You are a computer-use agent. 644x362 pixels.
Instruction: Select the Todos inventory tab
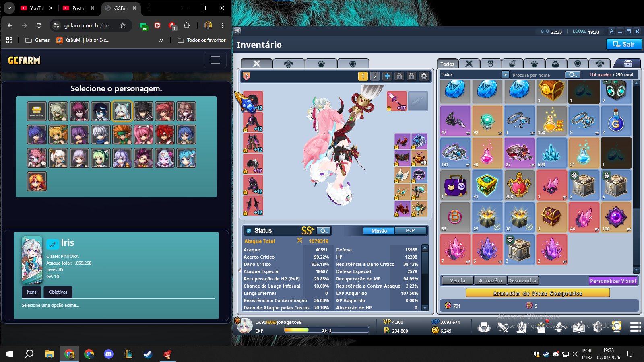click(x=447, y=64)
